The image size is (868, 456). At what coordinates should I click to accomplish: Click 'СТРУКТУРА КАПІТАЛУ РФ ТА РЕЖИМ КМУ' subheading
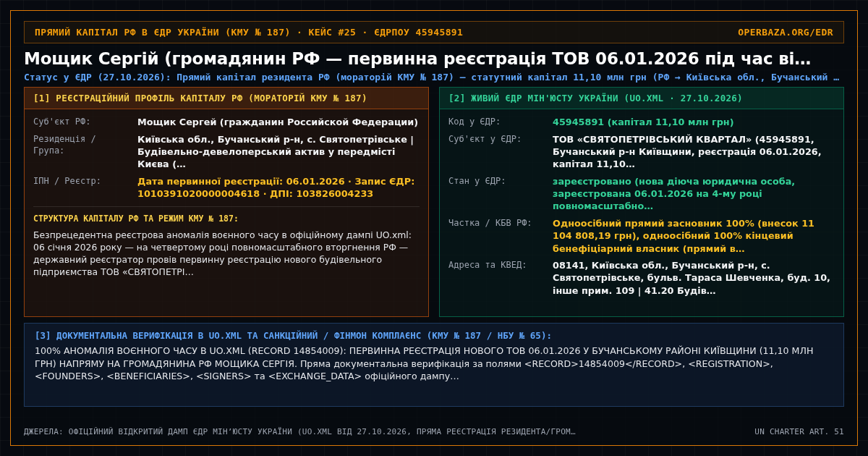[x=136, y=219]
